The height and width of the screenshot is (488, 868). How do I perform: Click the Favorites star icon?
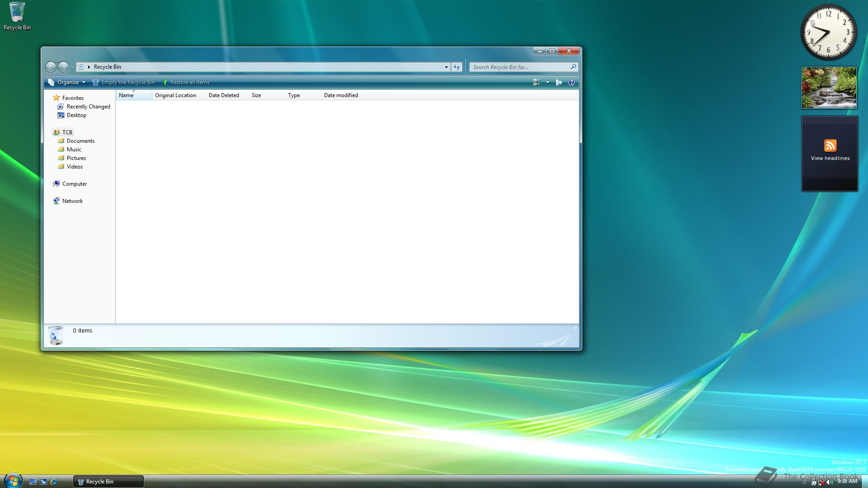[57, 98]
